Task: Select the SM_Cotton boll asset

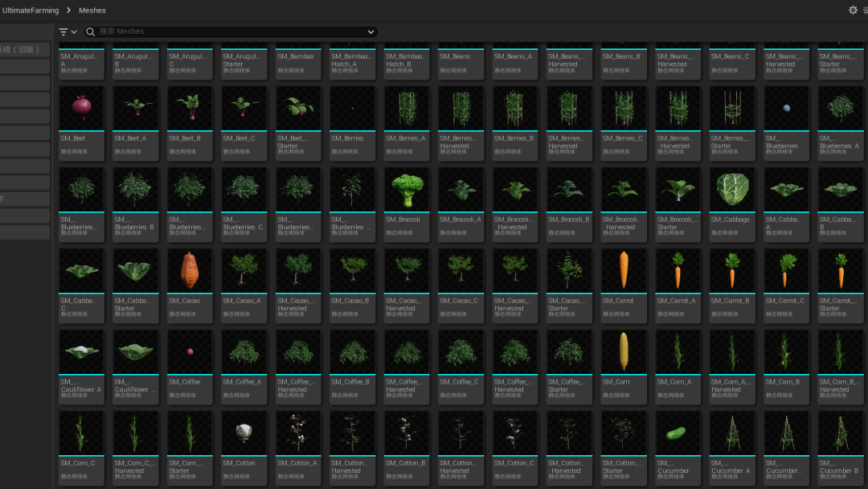Action: tap(244, 449)
